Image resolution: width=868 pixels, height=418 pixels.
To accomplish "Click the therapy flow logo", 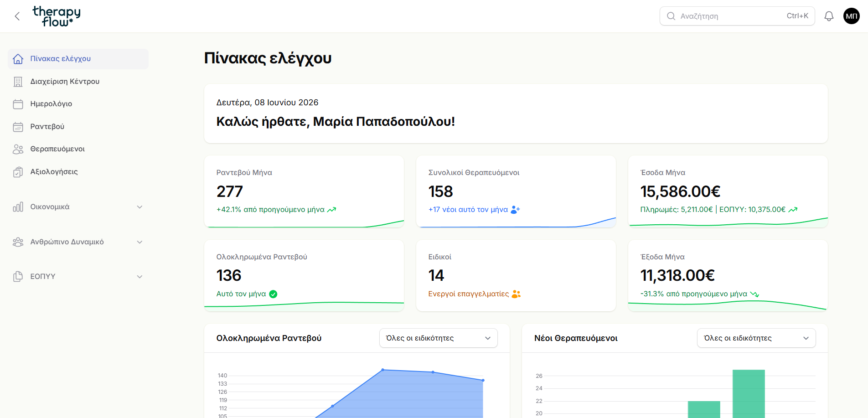I will [x=57, y=16].
